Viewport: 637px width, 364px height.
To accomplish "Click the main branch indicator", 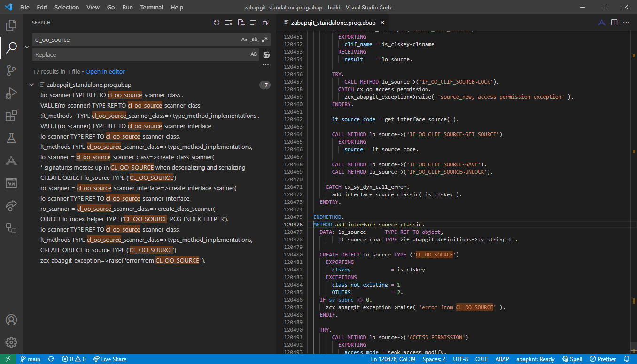I will (30, 359).
